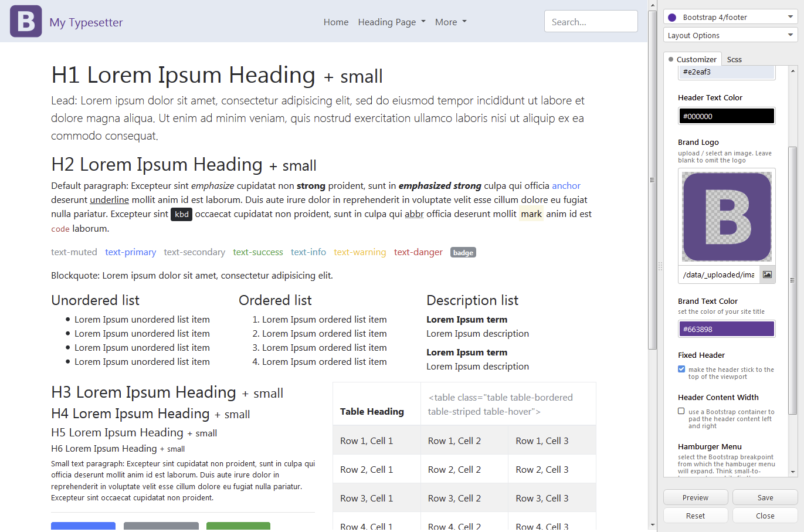The height and width of the screenshot is (532, 804).
Task: Click the Brand Logo preview thumbnail
Action: pyautogui.click(x=726, y=216)
